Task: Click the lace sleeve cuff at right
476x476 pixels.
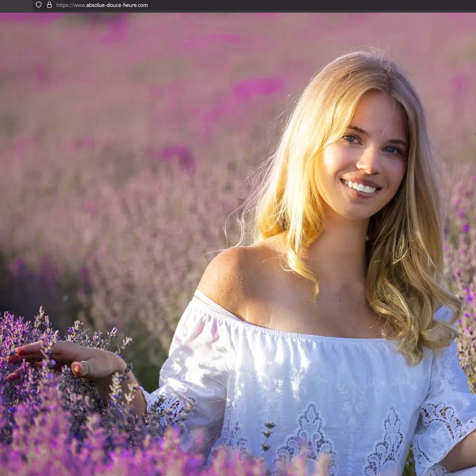Action: tap(440, 430)
